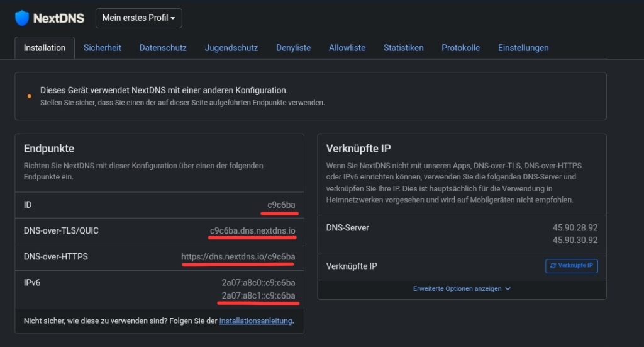Click the NextDNS shield logo
This screenshot has width=644, height=347.
pos(23,18)
